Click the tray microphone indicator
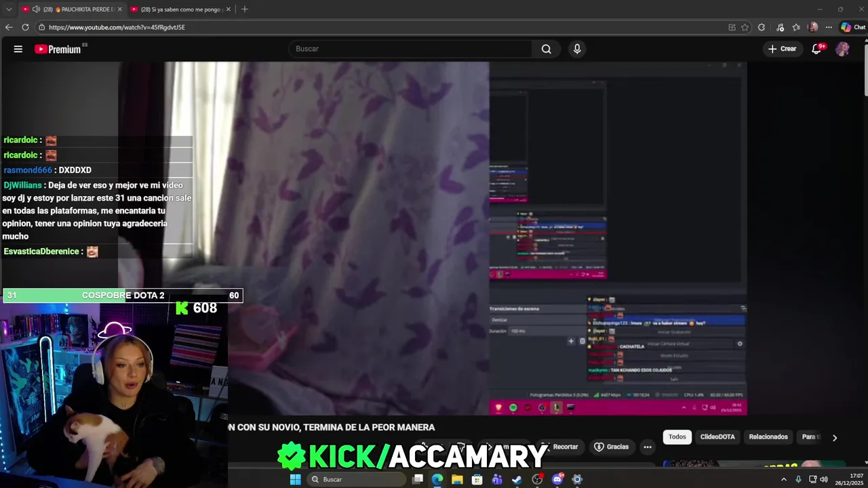This screenshot has height=488, width=868. [798, 479]
